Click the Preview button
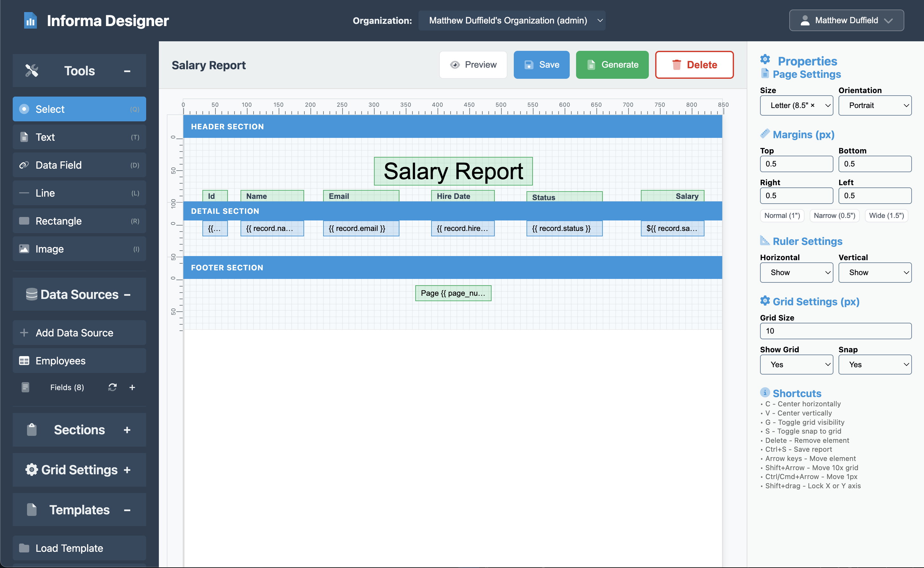This screenshot has height=568, width=924. click(x=473, y=64)
